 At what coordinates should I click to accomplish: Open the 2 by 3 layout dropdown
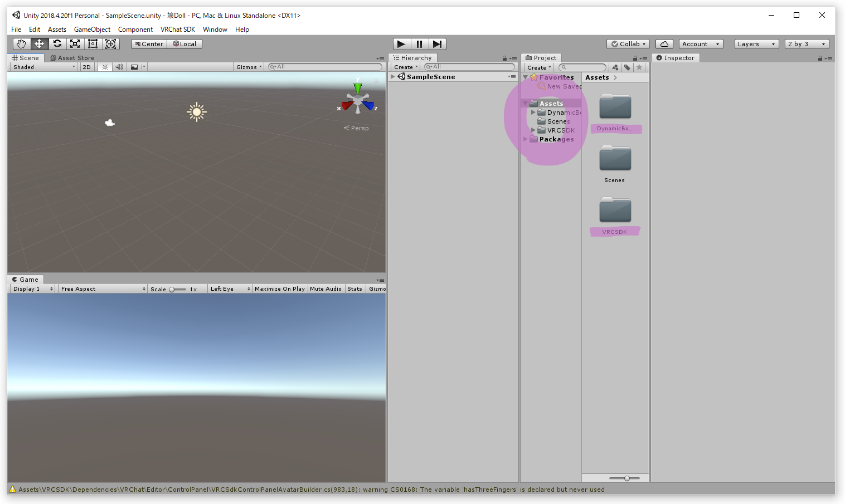[x=807, y=44]
